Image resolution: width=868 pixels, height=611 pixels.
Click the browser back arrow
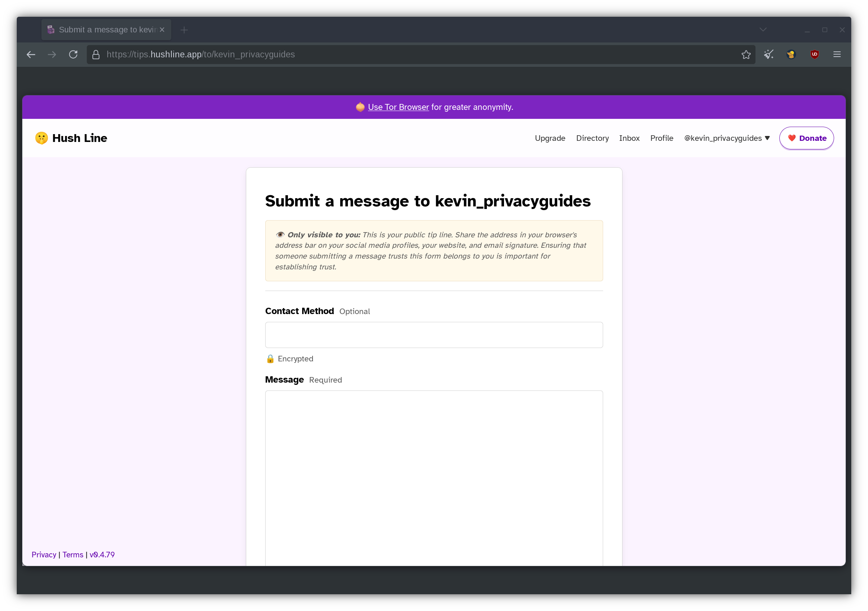tap(31, 54)
